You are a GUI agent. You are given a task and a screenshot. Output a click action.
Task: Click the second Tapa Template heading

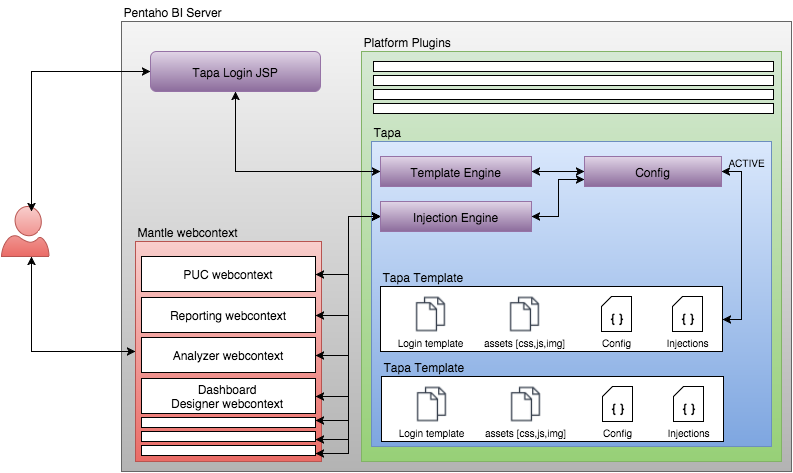click(424, 368)
